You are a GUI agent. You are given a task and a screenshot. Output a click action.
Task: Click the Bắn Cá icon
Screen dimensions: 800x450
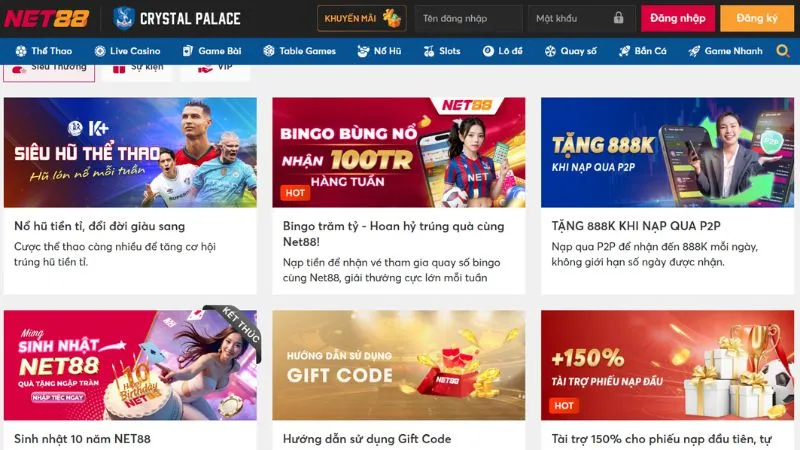click(624, 51)
